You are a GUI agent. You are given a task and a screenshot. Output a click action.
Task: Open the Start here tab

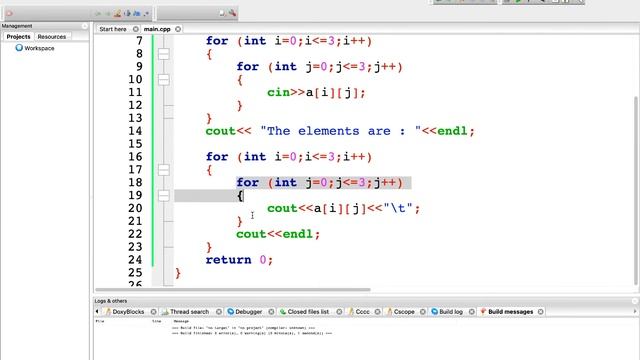coord(113,29)
